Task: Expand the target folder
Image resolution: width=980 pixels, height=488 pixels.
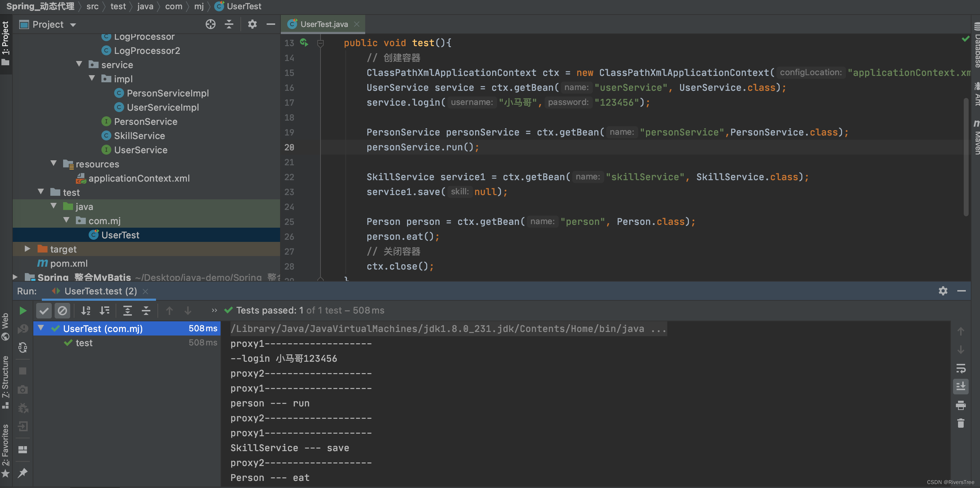Action: click(x=27, y=249)
